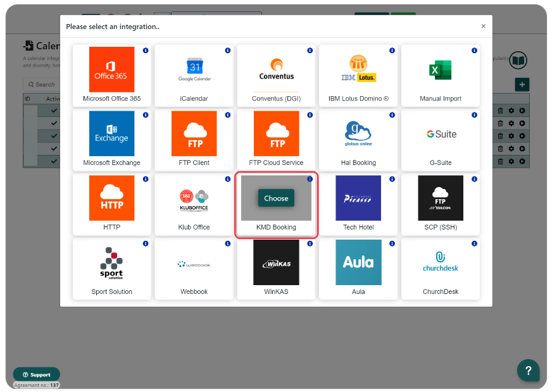Open info icon on HTTP tile
Screen dimensions: 557x392
[146, 179]
